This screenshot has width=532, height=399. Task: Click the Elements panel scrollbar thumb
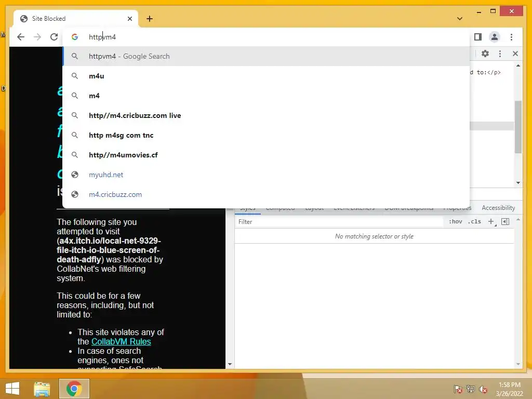518,127
